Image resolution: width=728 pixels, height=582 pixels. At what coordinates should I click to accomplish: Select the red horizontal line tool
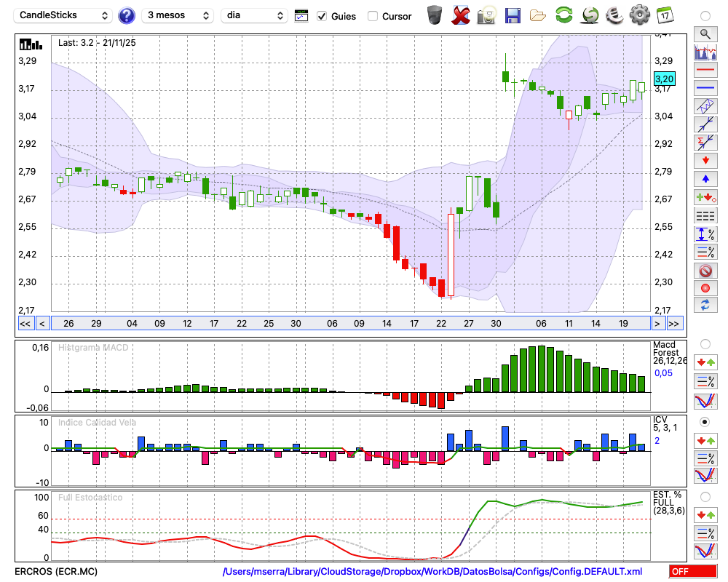(705, 71)
